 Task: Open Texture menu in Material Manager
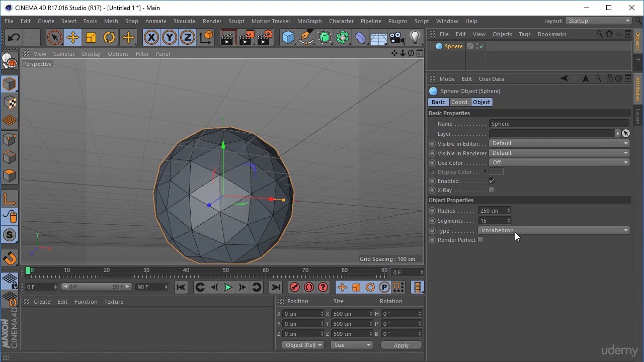(x=114, y=302)
